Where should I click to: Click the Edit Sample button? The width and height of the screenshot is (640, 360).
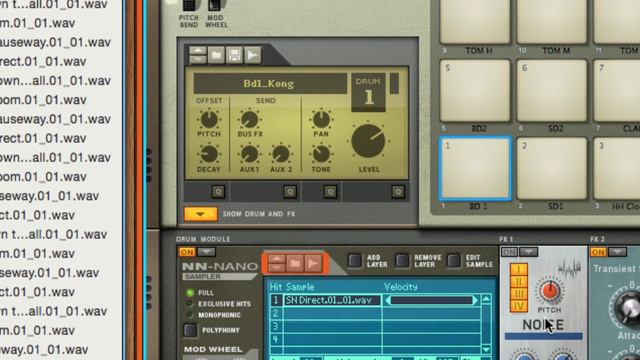[x=453, y=261]
